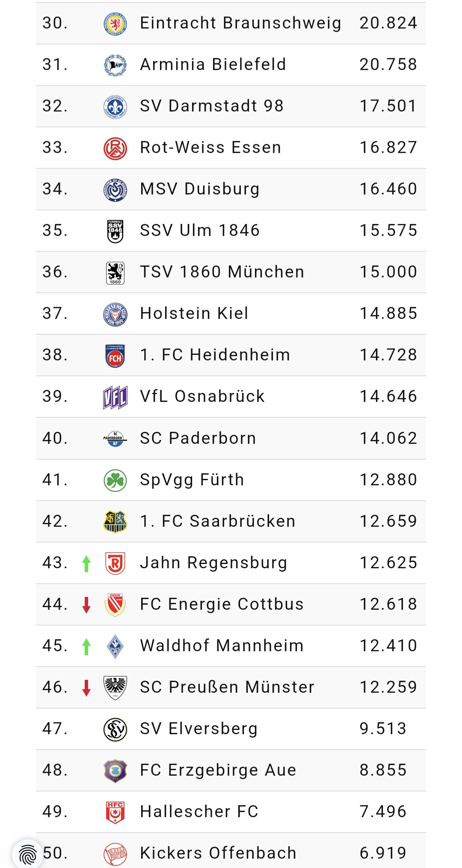Click the VfL Osnabrück purple logo
The height and width of the screenshot is (868, 462).
tap(115, 397)
